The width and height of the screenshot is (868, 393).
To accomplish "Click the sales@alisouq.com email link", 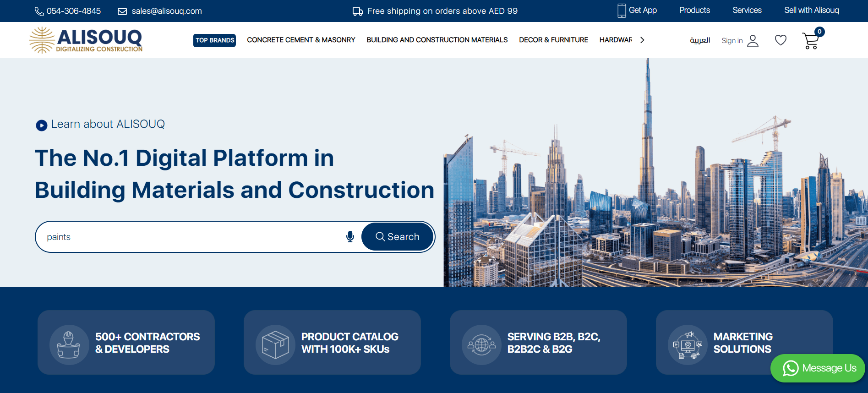I will 167,11.
